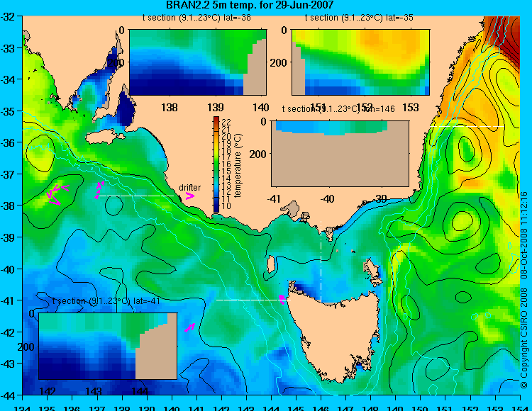532x411 pixels.
Task: Click "138" on the lat=-38 inset axis
Action: click(x=170, y=108)
